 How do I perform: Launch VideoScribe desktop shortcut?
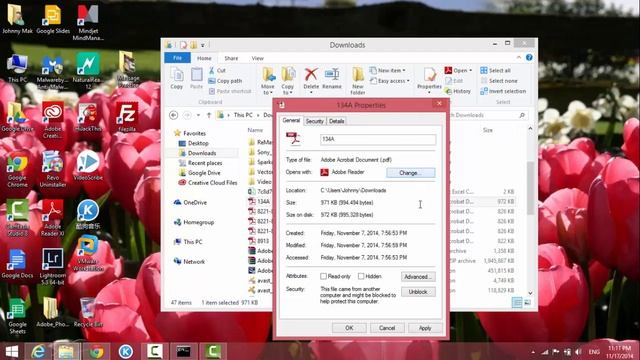[x=88, y=165]
